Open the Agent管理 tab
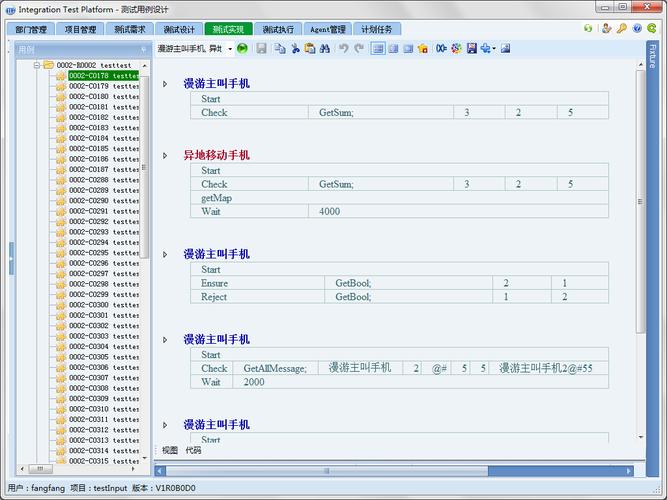The height and width of the screenshot is (500, 667). (327, 29)
